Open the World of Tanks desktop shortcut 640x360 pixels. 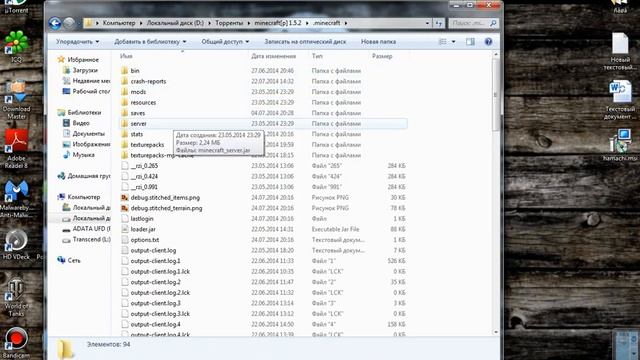click(x=16, y=298)
